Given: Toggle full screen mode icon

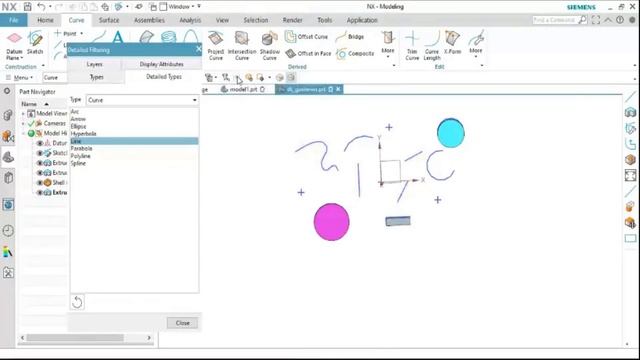Looking at the screenshot, I should click(596, 20).
